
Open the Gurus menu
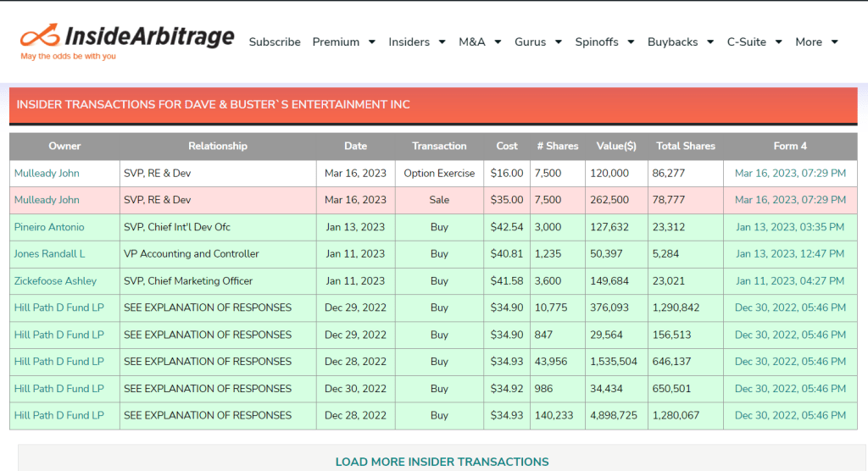point(538,42)
